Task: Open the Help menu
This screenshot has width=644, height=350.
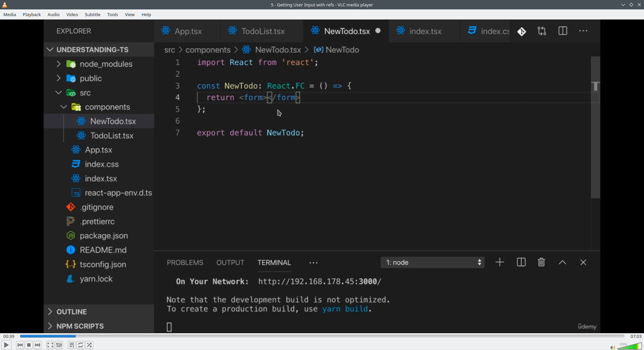Action: 146,14
